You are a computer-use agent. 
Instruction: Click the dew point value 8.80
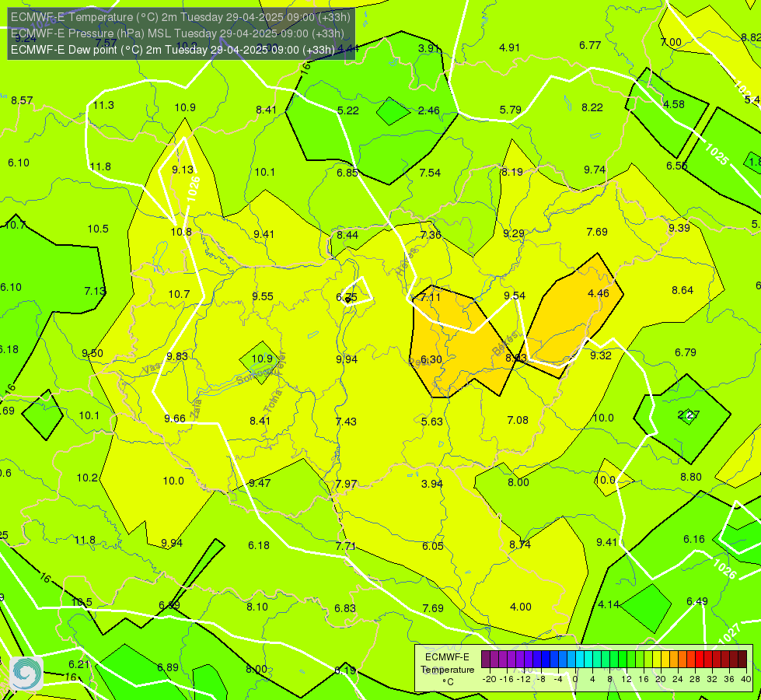point(690,477)
